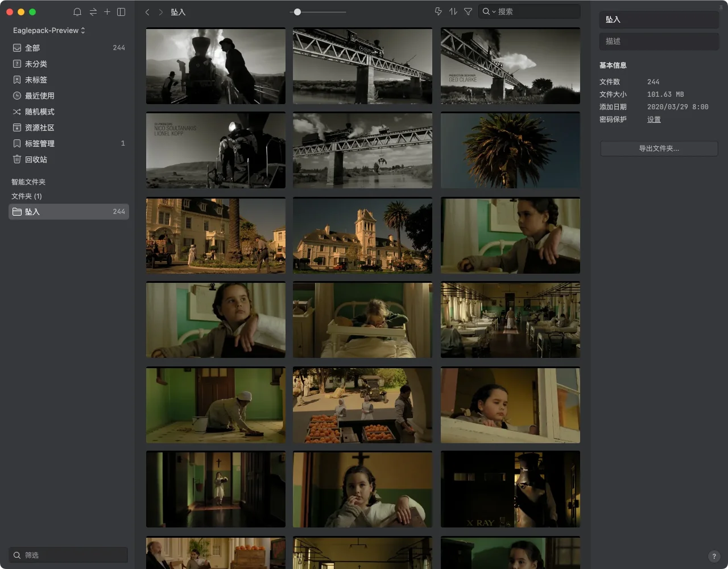Open the two men by locomotive thumbnail

point(216,66)
